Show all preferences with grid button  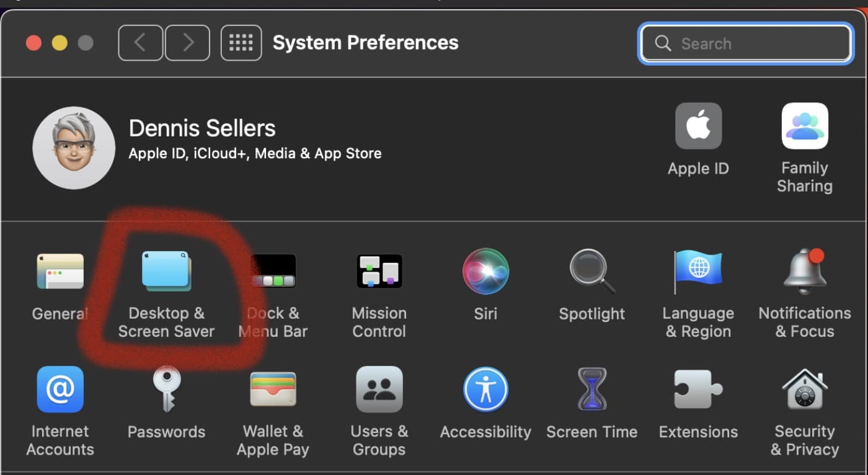(x=241, y=43)
